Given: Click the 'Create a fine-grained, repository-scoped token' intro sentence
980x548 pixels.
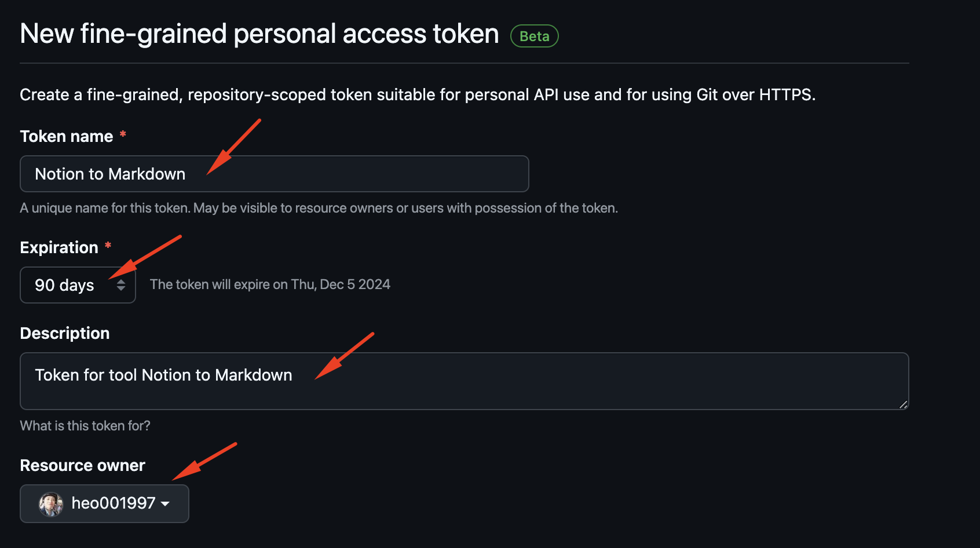Looking at the screenshot, I should (417, 94).
